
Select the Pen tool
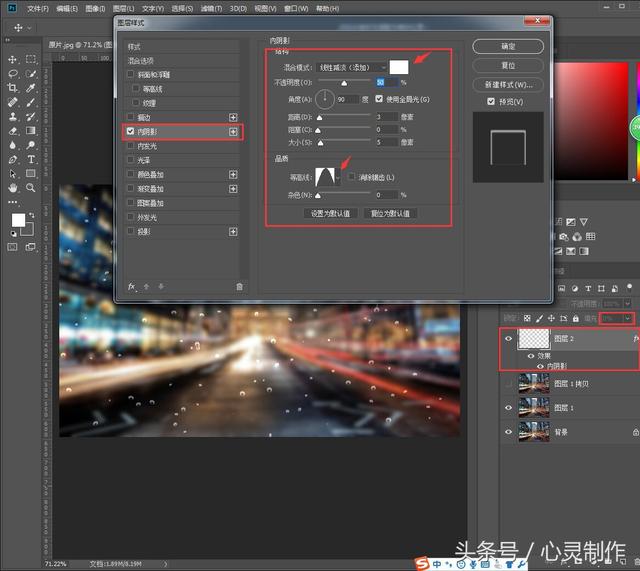tap(13, 160)
